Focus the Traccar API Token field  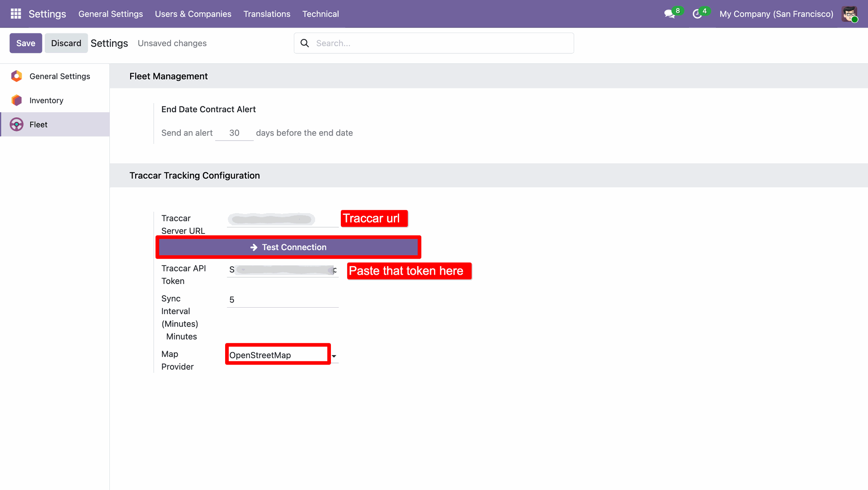click(283, 270)
